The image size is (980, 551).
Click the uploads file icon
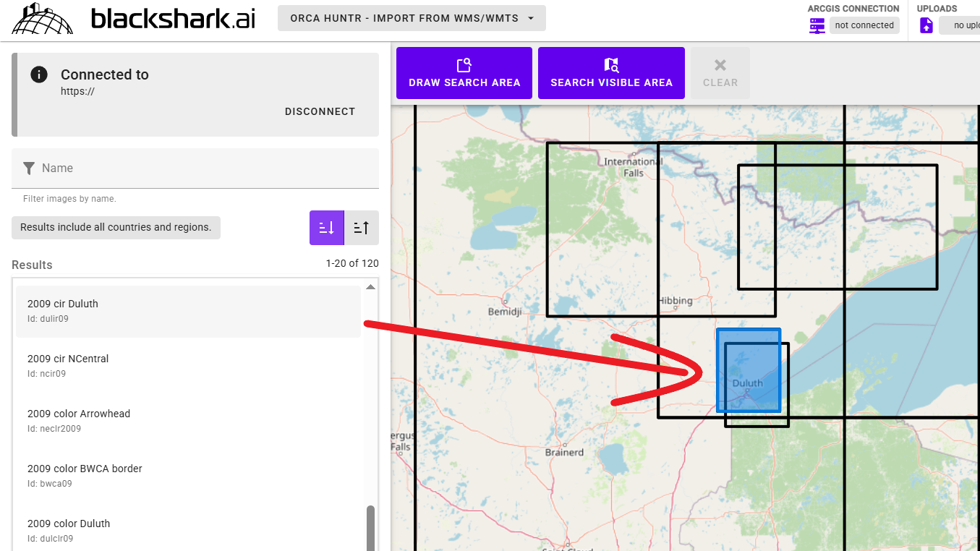(926, 25)
